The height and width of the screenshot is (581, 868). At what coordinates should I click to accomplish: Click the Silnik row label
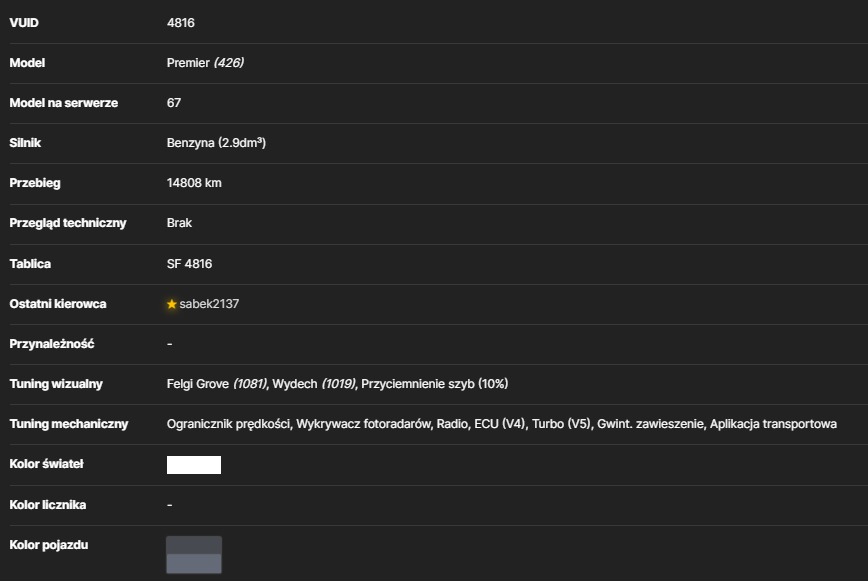[25, 143]
